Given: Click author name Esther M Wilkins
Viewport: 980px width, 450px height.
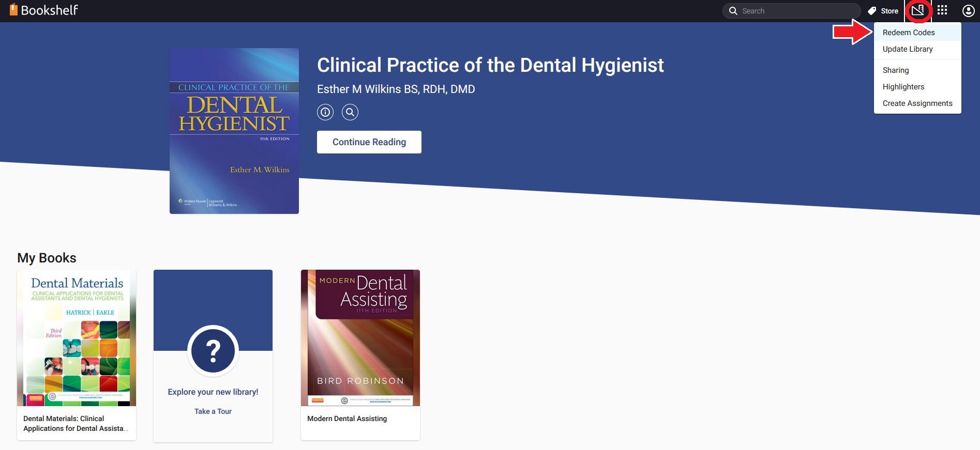Looking at the screenshot, I should click(x=396, y=89).
